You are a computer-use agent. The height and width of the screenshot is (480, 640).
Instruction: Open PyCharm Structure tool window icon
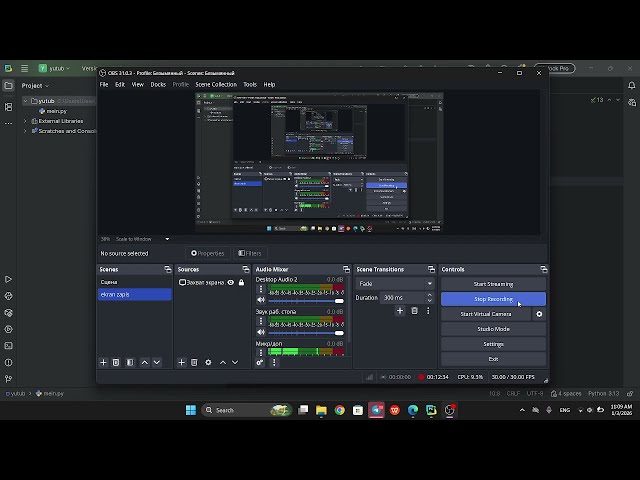(9, 107)
